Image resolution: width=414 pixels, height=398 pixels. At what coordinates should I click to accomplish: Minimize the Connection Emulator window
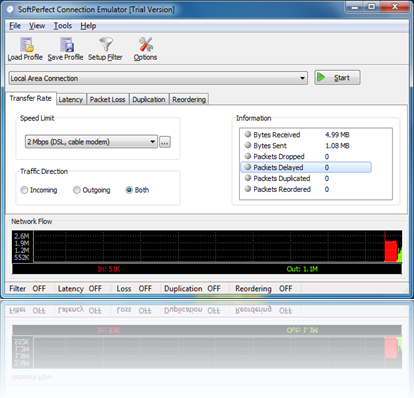pyautogui.click(x=355, y=7)
